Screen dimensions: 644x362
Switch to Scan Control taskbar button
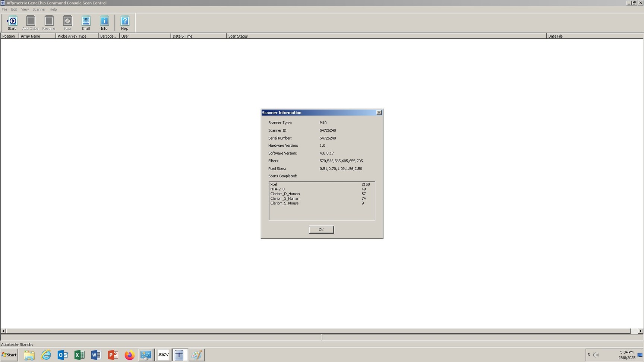179,355
